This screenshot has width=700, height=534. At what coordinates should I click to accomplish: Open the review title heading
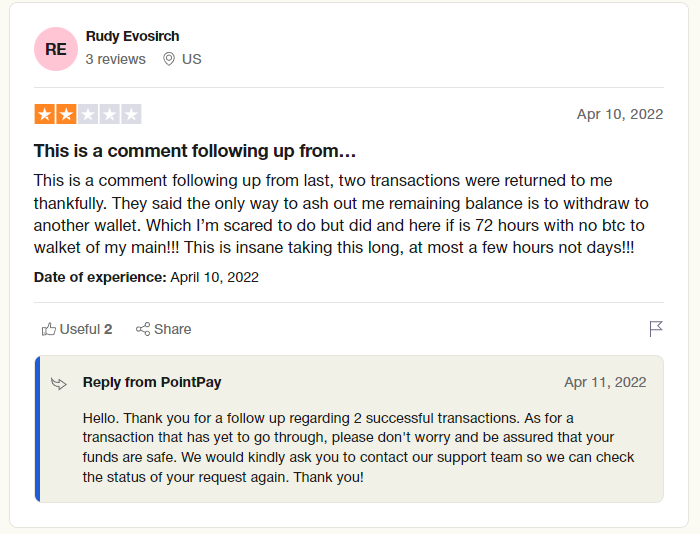[195, 151]
